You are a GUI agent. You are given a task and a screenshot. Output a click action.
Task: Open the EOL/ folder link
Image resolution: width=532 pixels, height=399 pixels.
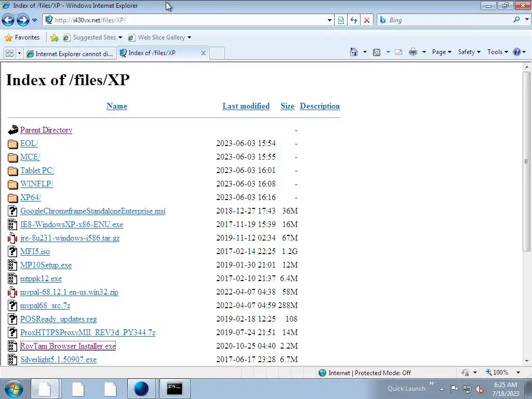coord(29,143)
